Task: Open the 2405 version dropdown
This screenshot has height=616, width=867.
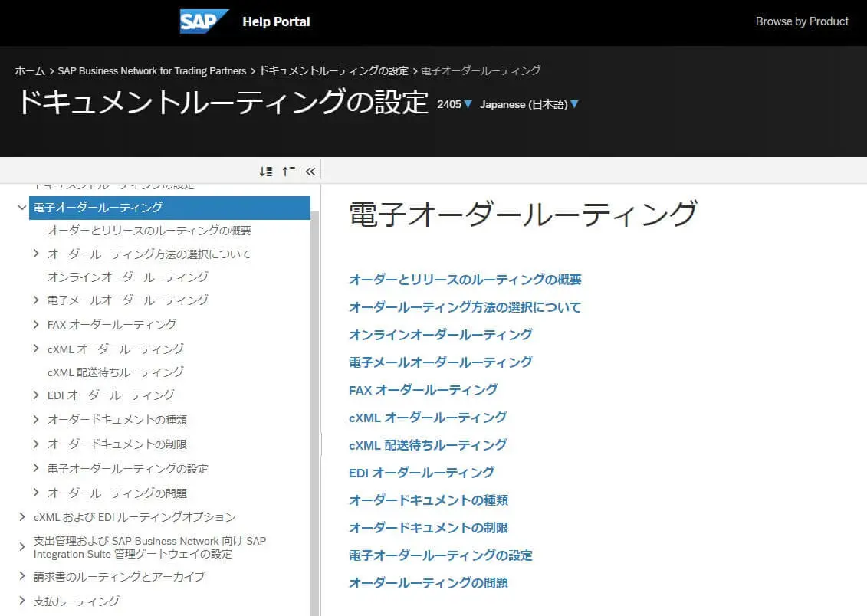Action: click(x=455, y=104)
